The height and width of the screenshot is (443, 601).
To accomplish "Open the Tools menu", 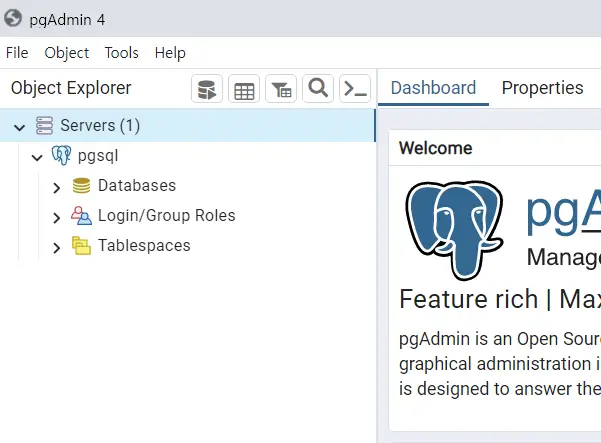I will pos(122,53).
